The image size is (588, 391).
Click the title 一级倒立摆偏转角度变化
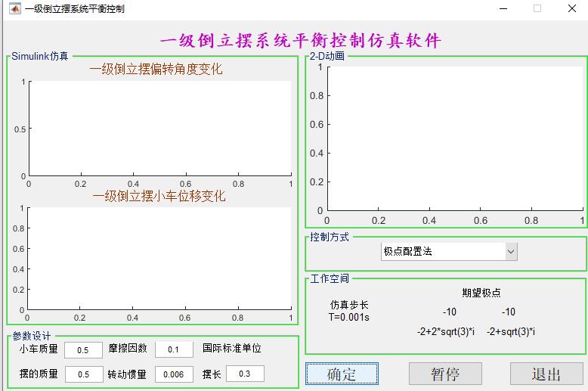pyautogui.click(x=156, y=69)
